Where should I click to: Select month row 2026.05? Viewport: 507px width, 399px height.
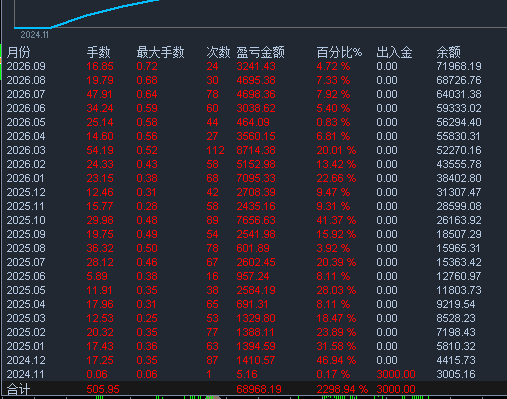[253, 122]
